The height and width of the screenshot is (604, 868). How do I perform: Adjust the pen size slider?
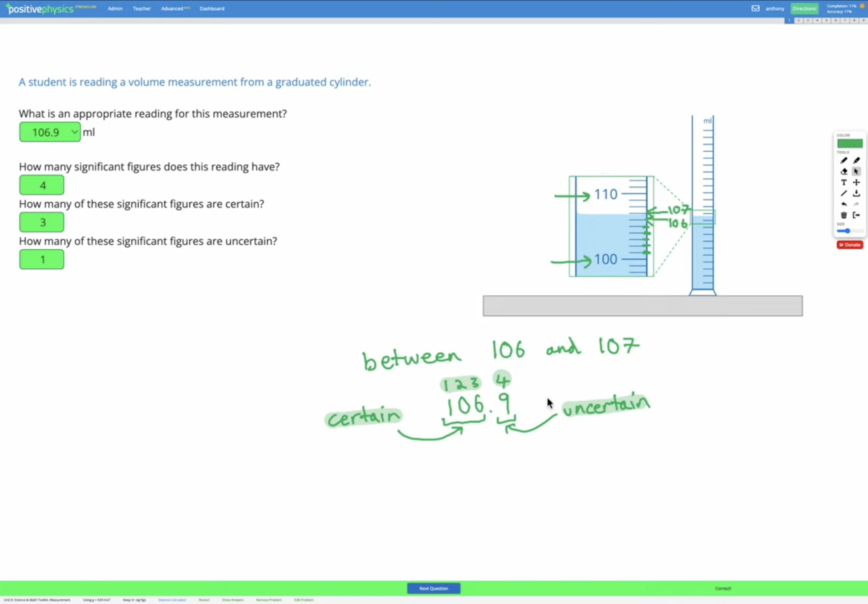(x=848, y=231)
